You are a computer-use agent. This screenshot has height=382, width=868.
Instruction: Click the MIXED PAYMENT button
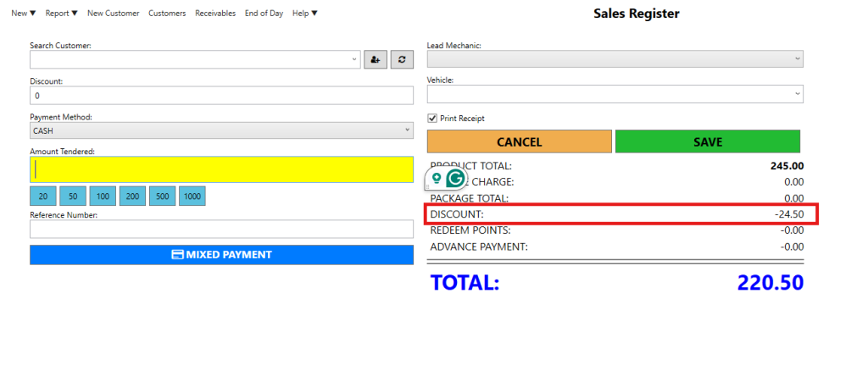click(x=220, y=254)
